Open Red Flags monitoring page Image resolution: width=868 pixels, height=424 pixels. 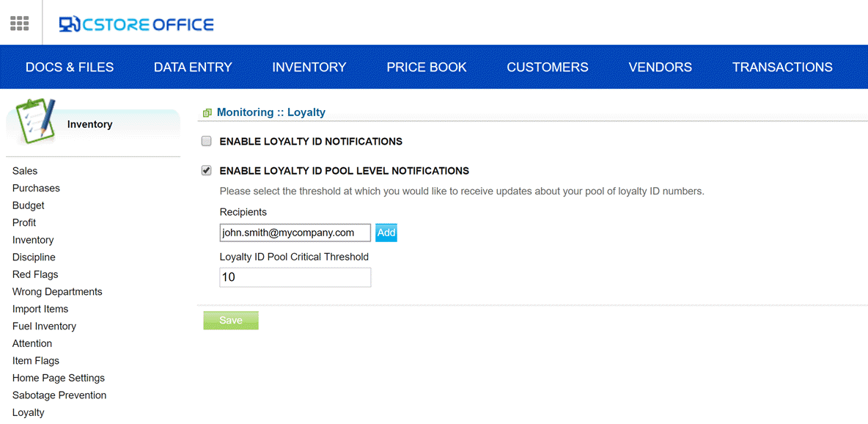[x=35, y=274]
